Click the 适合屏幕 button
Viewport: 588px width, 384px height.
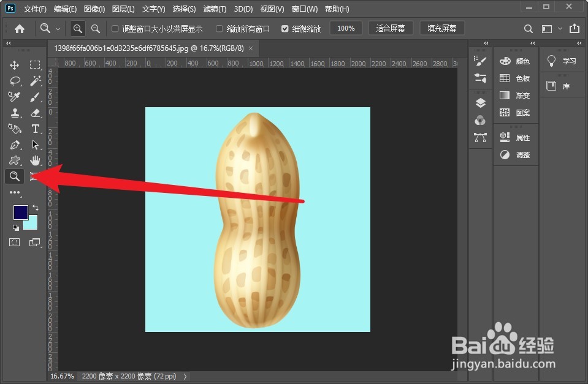pos(391,28)
